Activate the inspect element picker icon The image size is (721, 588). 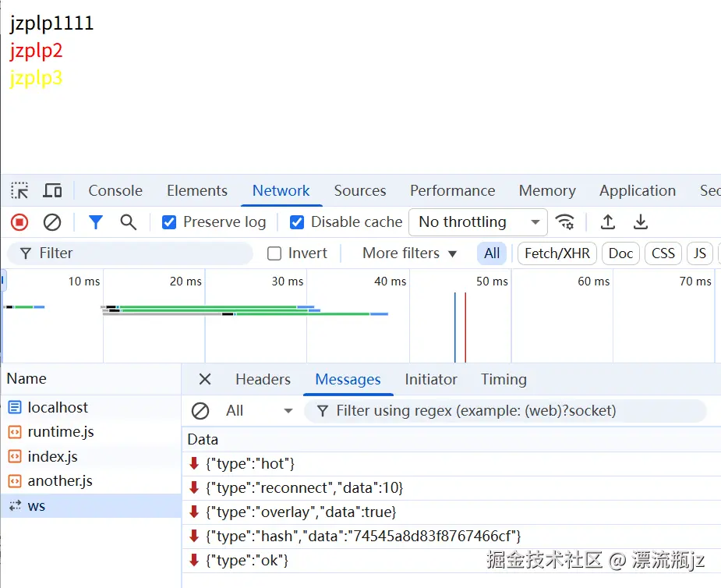(x=19, y=190)
